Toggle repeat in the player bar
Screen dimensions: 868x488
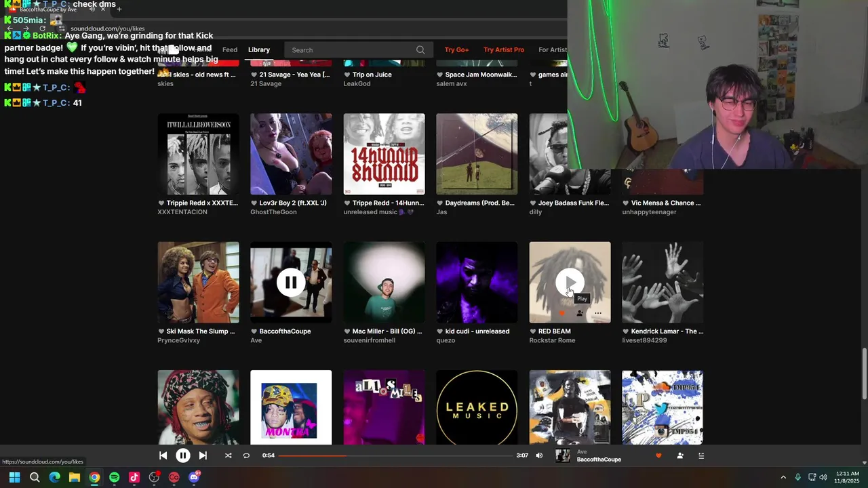[x=246, y=455]
